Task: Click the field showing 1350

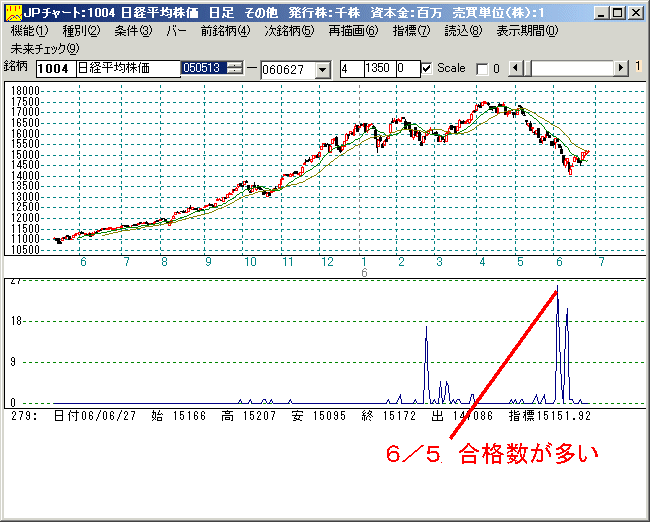Action: 378,69
